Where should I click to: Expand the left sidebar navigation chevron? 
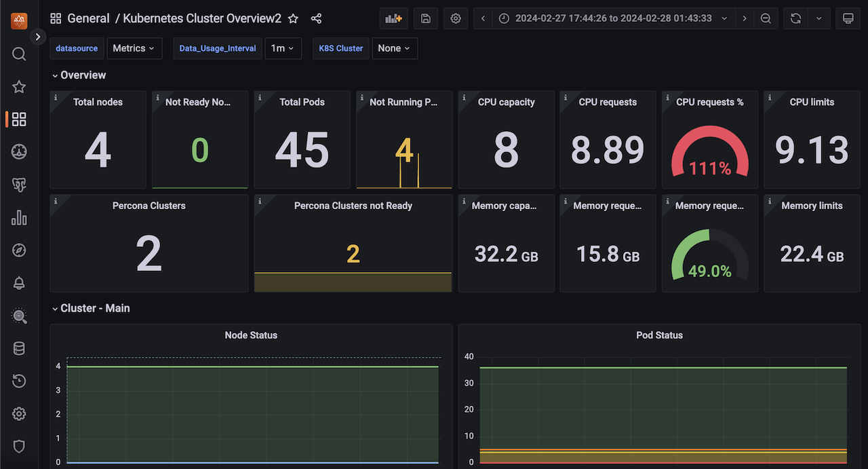point(38,37)
